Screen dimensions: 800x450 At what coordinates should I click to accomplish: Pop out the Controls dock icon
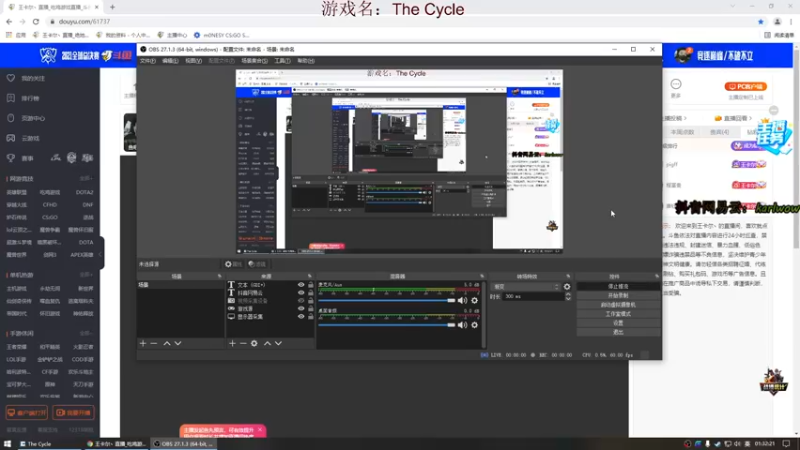click(657, 276)
